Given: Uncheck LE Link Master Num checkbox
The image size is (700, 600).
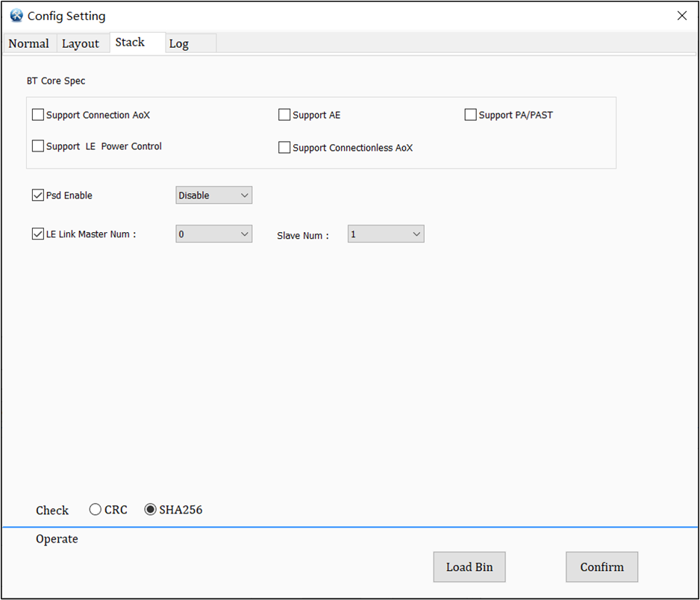Looking at the screenshot, I should click(38, 234).
